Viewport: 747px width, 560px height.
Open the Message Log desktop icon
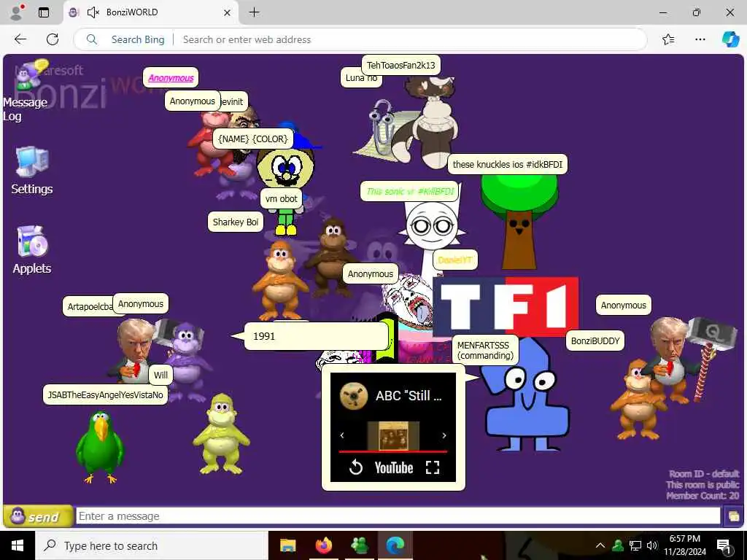[x=31, y=90]
